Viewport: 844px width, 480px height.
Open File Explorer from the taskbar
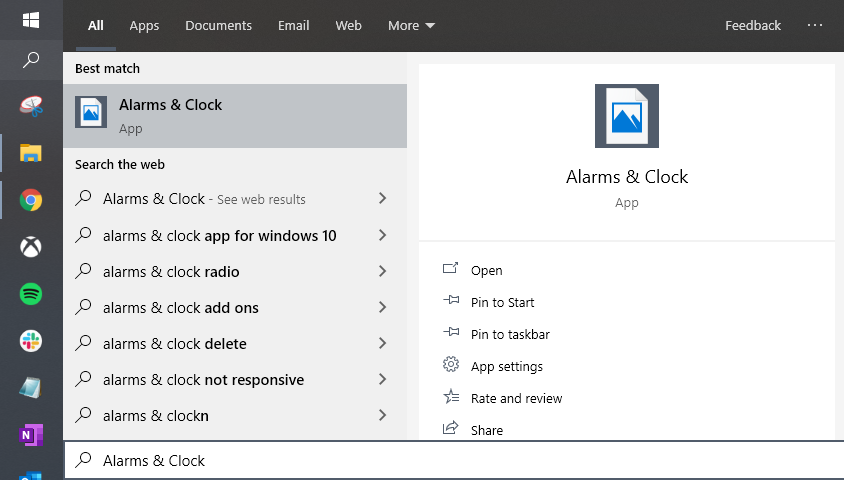31,153
